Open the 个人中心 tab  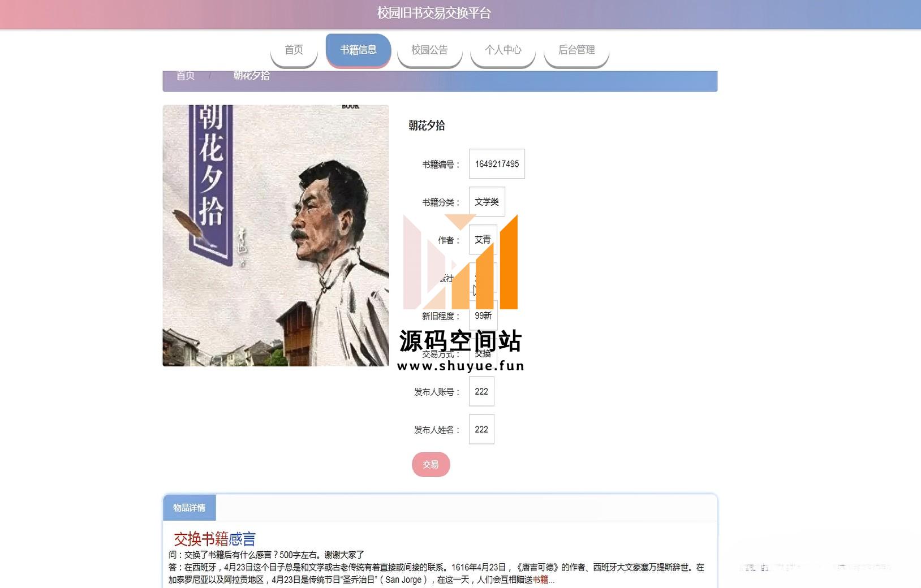point(503,50)
